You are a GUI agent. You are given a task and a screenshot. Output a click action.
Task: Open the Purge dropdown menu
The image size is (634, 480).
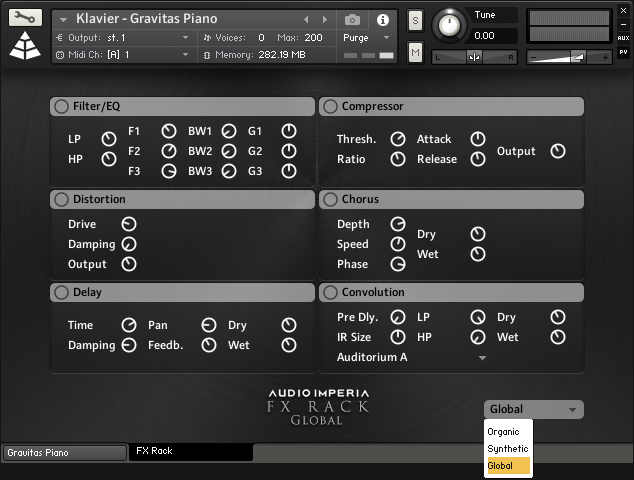pyautogui.click(x=366, y=38)
